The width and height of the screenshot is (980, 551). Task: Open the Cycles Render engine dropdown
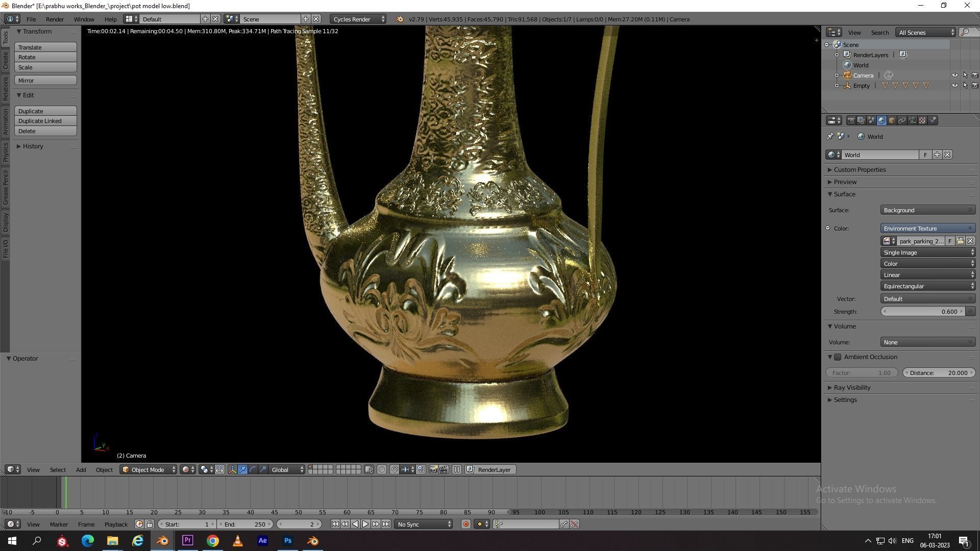click(358, 19)
